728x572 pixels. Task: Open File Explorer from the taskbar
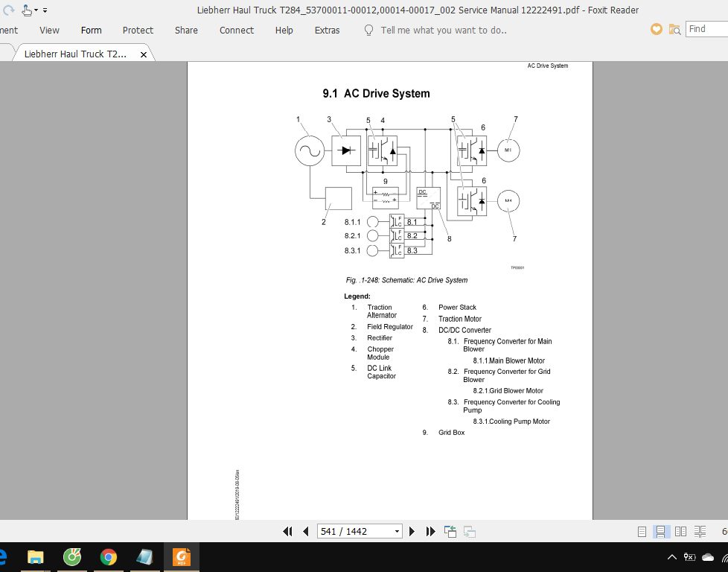[35, 556]
